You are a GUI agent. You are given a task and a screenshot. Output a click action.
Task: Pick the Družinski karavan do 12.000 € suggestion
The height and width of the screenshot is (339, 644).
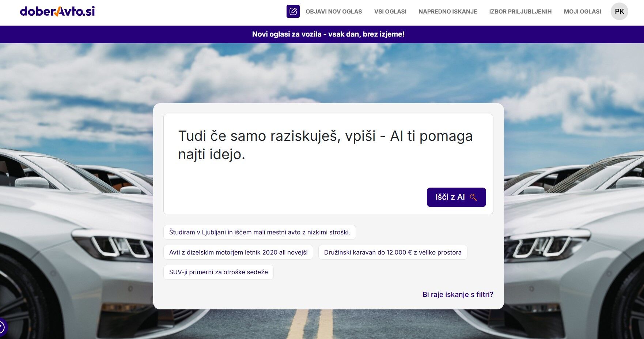tap(393, 252)
